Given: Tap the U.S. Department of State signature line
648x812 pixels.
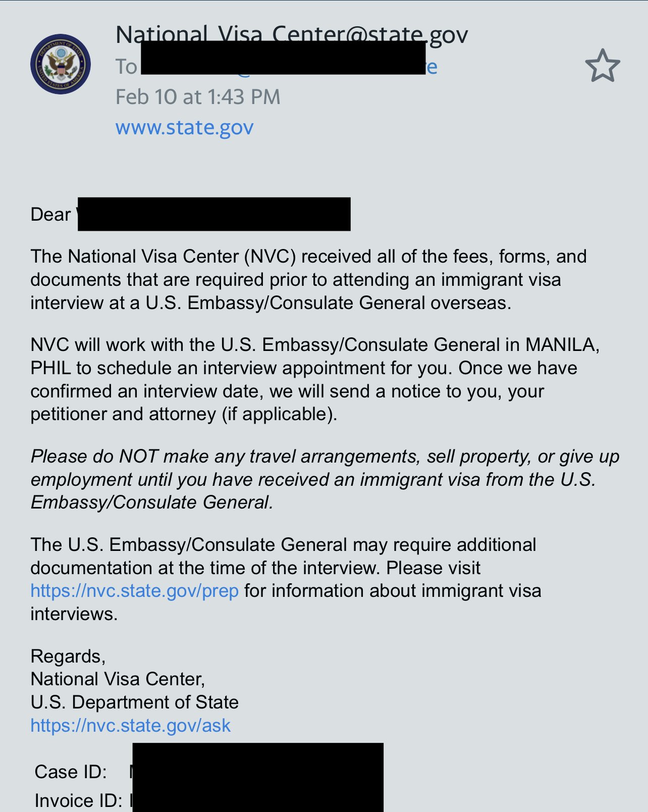Looking at the screenshot, I should tap(134, 702).
